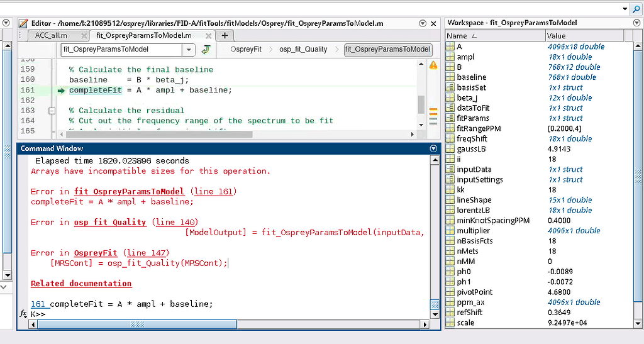Click the Related documentation link
Image resolution: width=644 pixels, height=344 pixels.
pos(81,284)
